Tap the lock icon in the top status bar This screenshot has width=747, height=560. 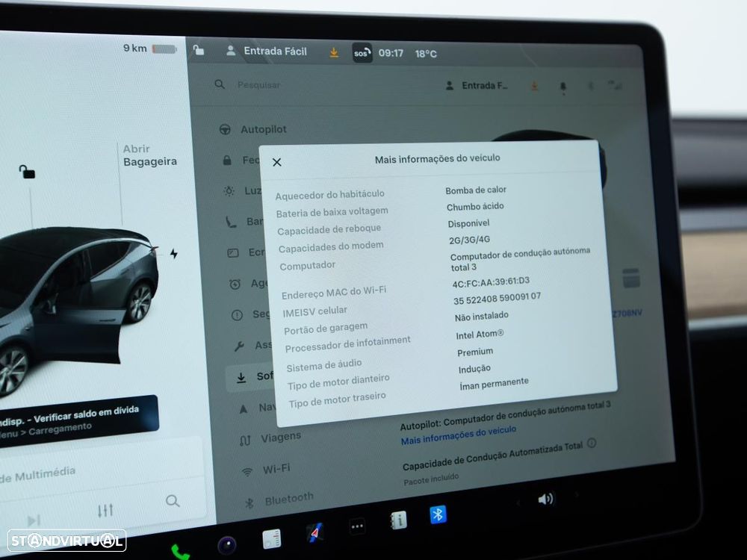click(x=198, y=49)
